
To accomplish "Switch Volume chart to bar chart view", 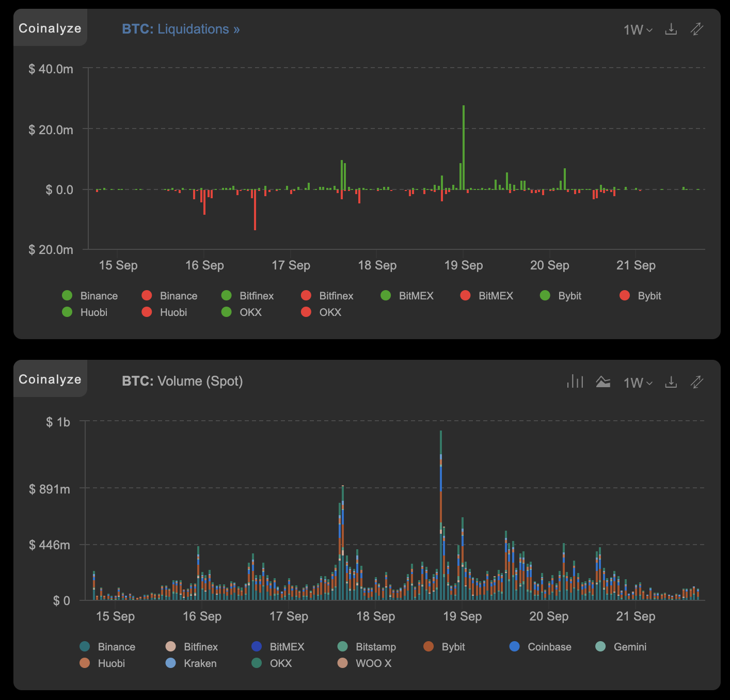I will (x=575, y=382).
